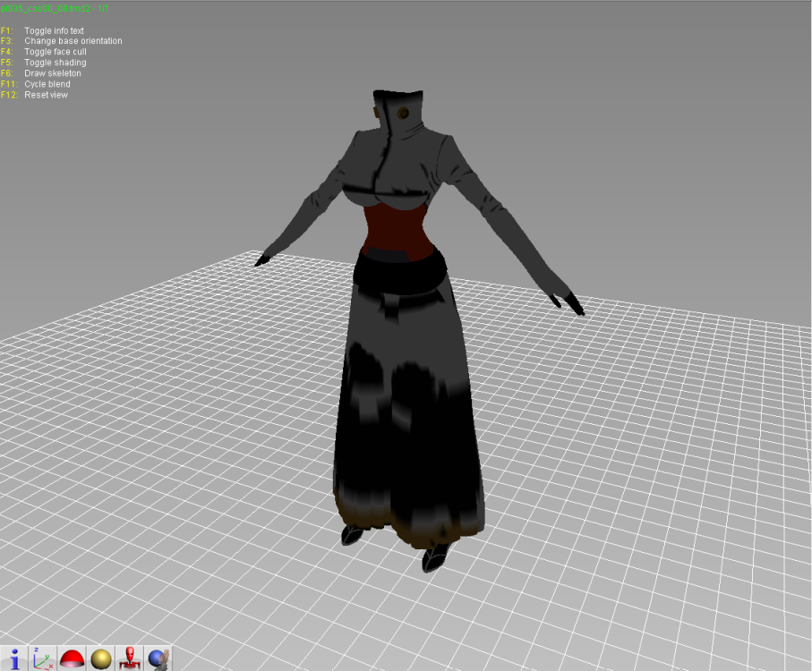Click the leftmost icon on the bottom toolbar
The width and height of the screenshot is (812, 671).
(15, 658)
